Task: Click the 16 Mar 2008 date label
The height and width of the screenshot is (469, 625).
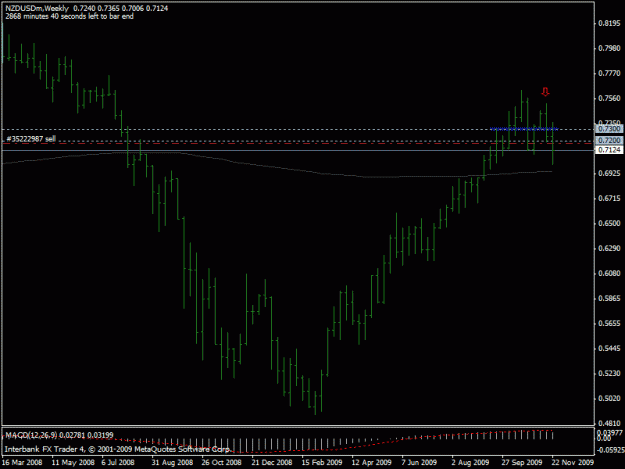Action: coord(22,462)
